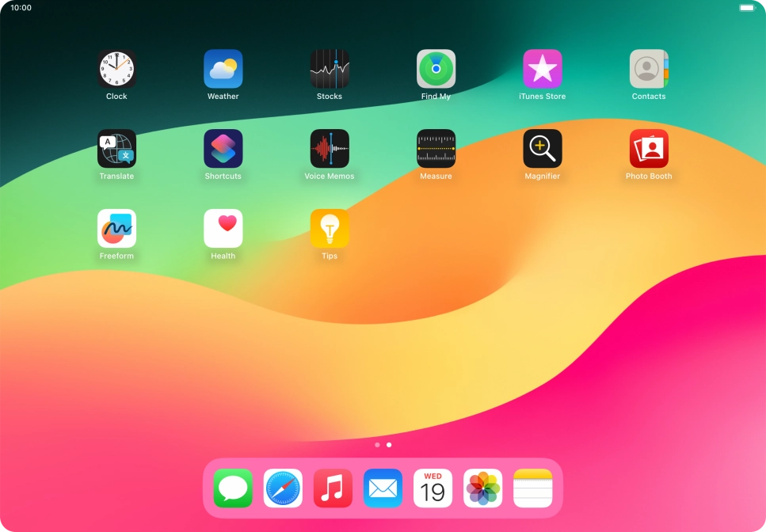This screenshot has height=532, width=766.
Task: Open the Contacts app
Action: click(649, 69)
